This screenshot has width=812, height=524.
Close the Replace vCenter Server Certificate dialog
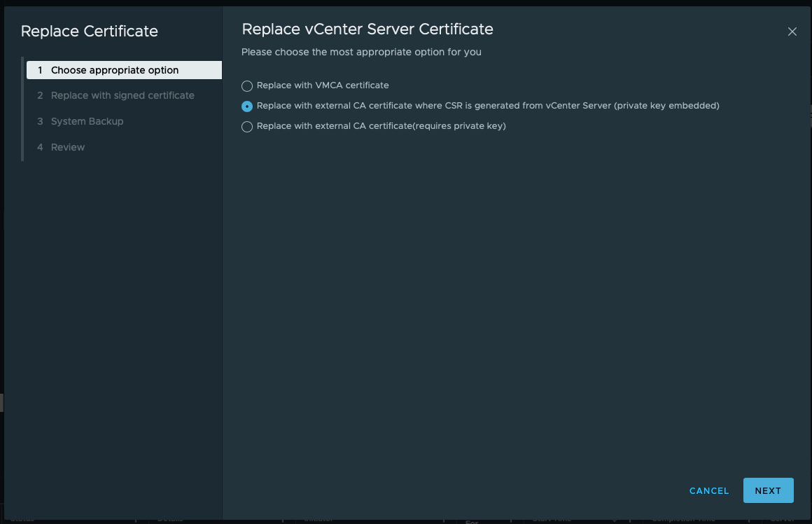point(792,32)
